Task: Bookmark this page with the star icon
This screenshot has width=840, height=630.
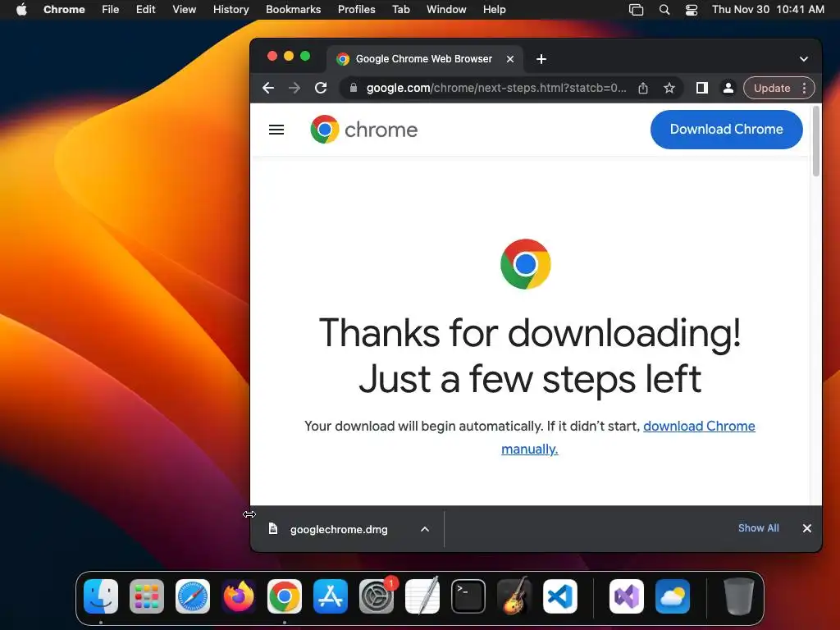Action: click(669, 88)
